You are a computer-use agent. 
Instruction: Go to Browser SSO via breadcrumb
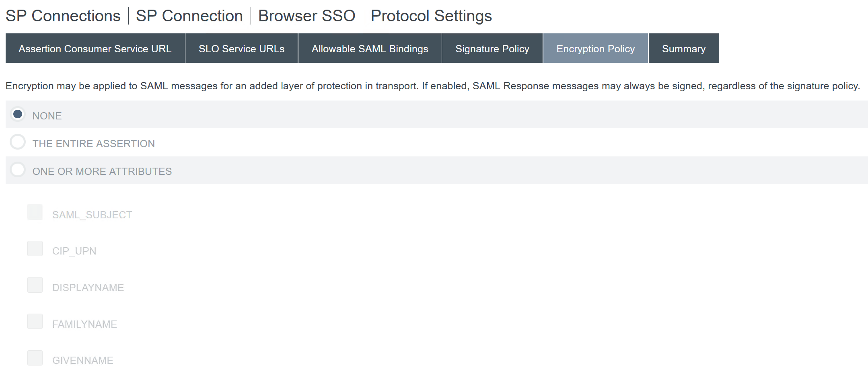(306, 16)
